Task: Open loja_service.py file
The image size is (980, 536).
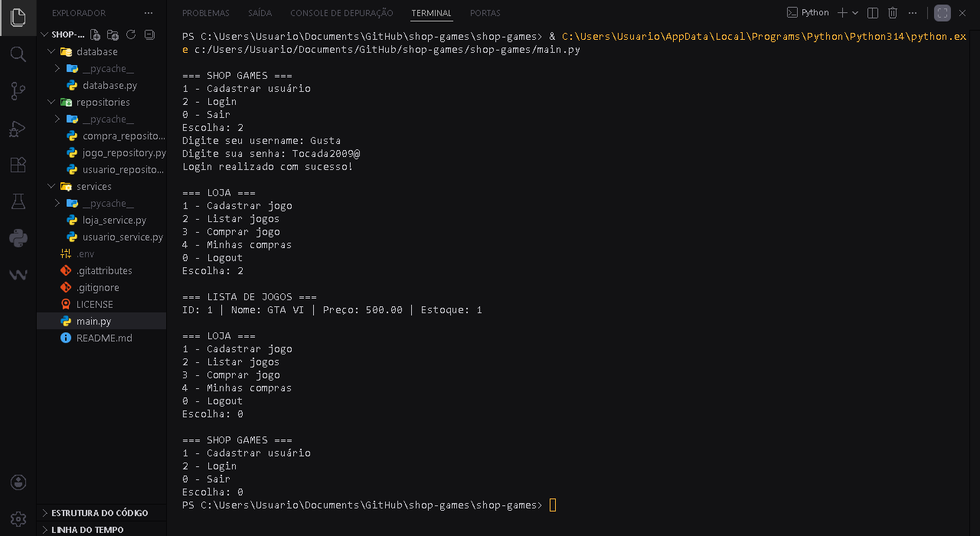Action: click(114, 220)
